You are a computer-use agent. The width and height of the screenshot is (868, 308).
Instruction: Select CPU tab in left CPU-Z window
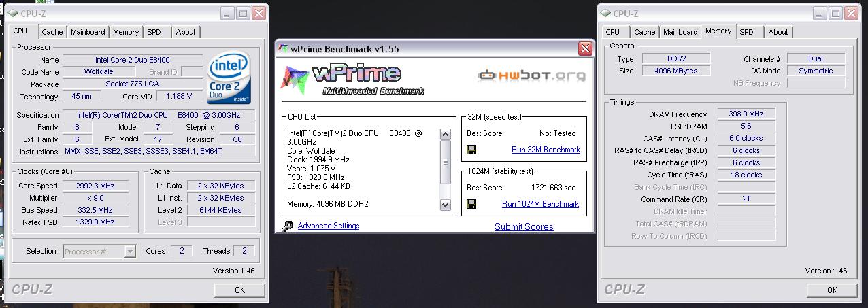click(20, 31)
